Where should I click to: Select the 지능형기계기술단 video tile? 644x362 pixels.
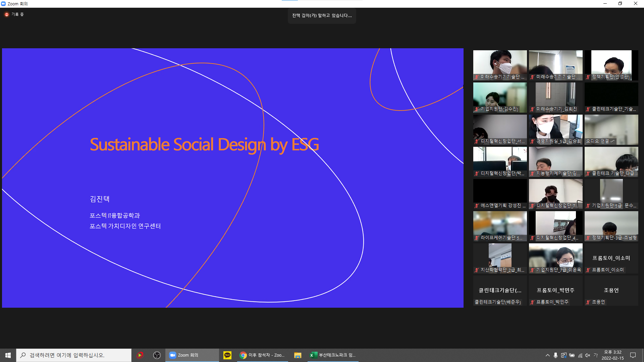555,162
